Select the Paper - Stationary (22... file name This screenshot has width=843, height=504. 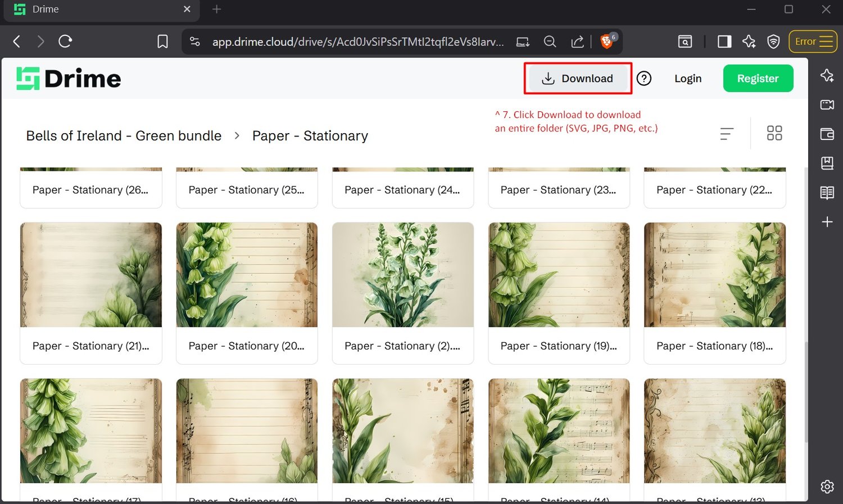(714, 190)
